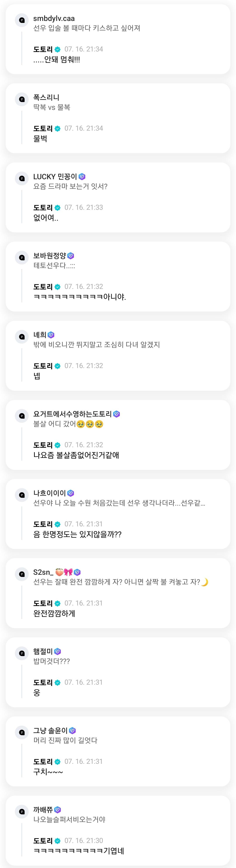The image size is (236, 868).
Task: Click the reply 나요즘 볼살좀없어진거같애
Action: click(76, 455)
